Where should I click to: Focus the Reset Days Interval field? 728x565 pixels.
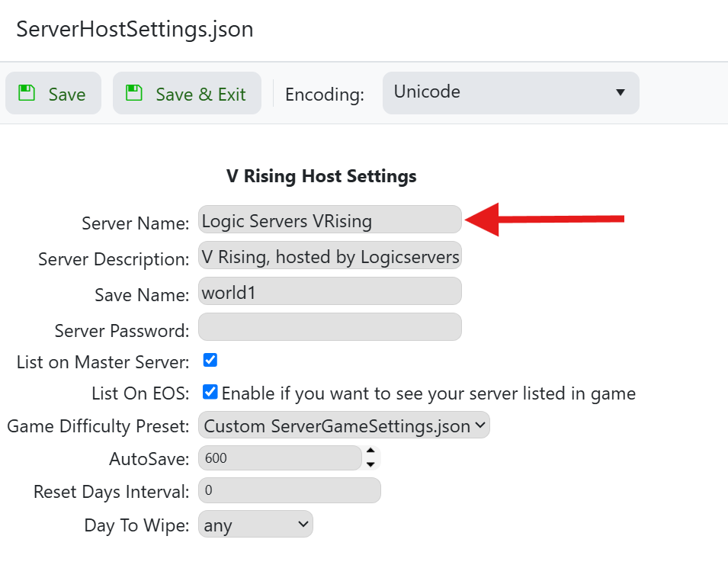289,490
